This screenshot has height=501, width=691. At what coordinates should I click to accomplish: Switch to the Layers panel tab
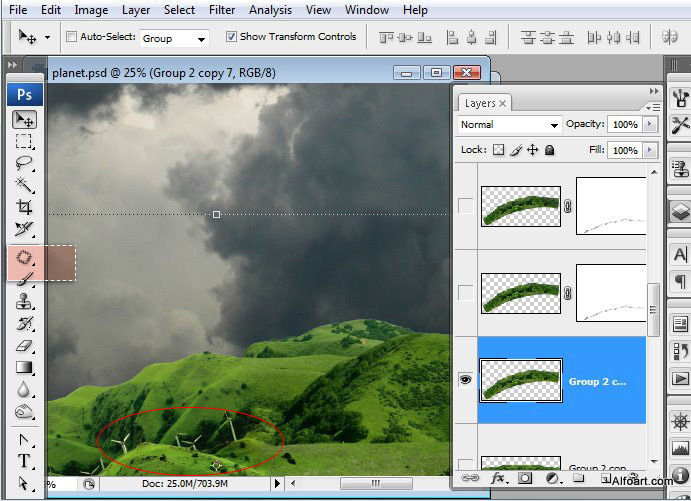pos(480,103)
